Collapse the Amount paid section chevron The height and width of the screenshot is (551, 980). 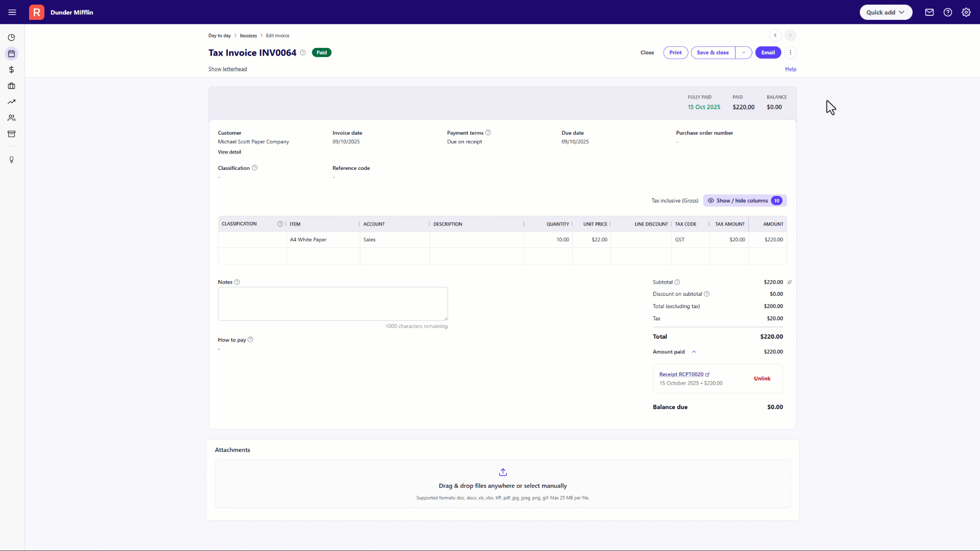(694, 352)
